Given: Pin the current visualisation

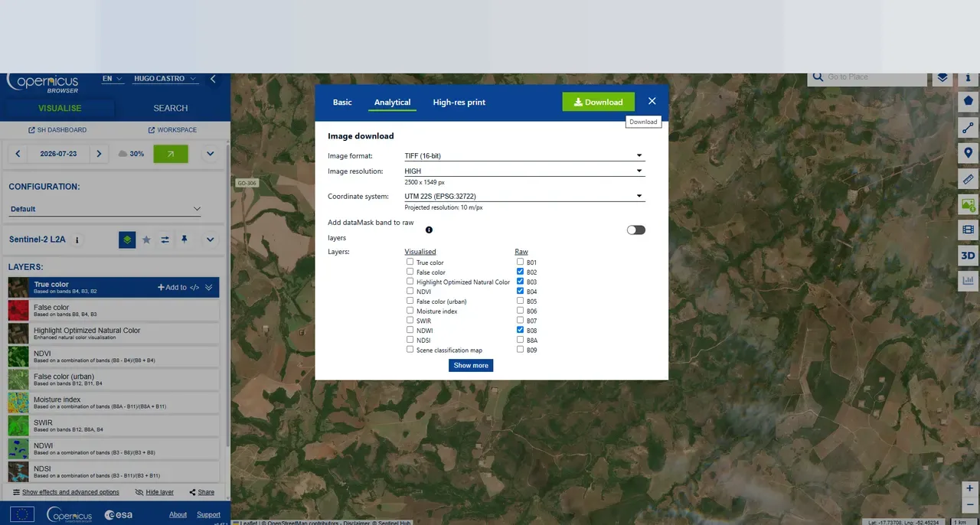Looking at the screenshot, I should (x=185, y=240).
